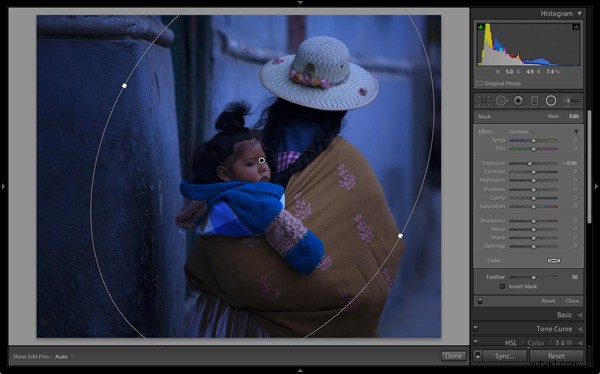Click the Shadows slider handle
This screenshot has width=600, height=374.
click(533, 189)
